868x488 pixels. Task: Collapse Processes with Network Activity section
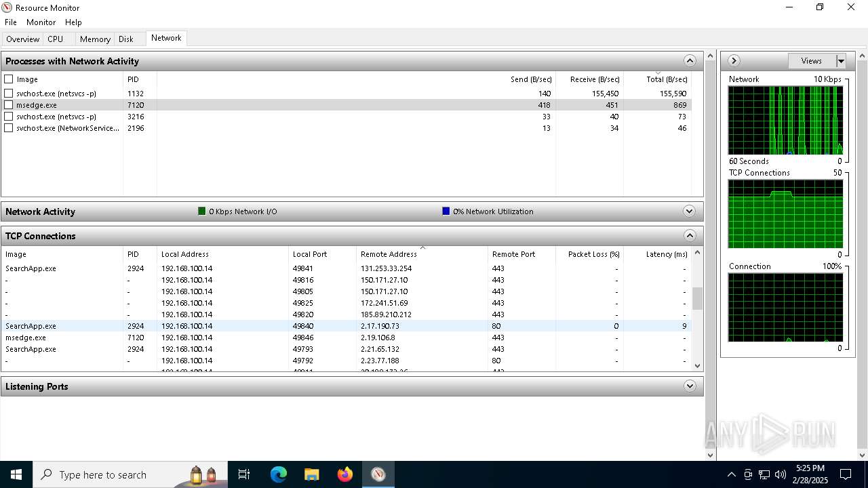(x=690, y=61)
